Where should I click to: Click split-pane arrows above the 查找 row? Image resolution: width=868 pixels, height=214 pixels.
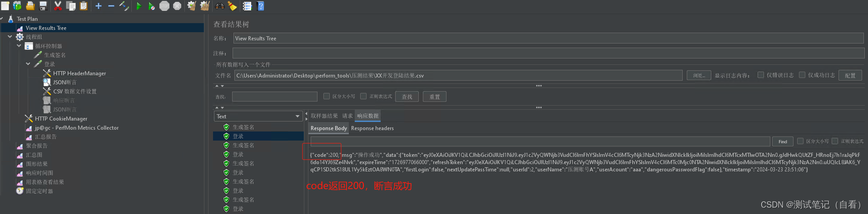pyautogui.click(x=219, y=86)
